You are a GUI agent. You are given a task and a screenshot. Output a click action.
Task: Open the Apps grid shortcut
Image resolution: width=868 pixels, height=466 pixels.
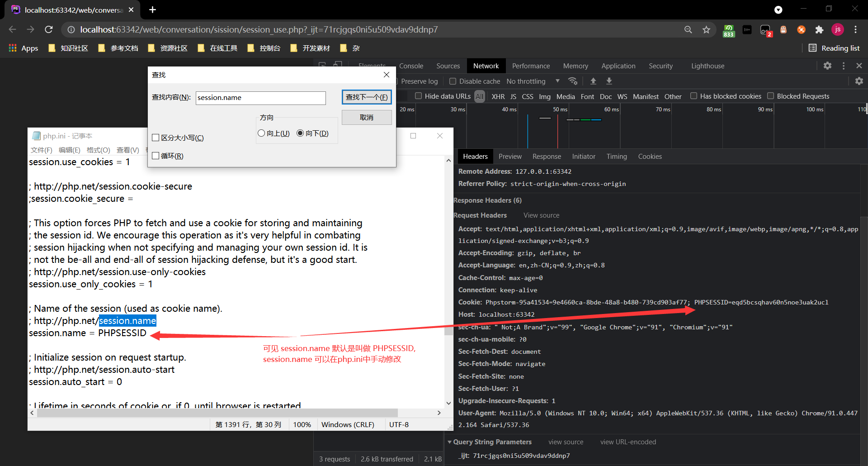[x=24, y=48]
